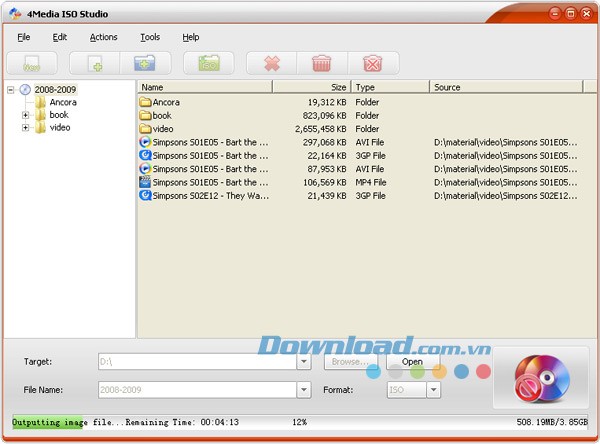Open the Target drive dropdown

tap(304, 362)
